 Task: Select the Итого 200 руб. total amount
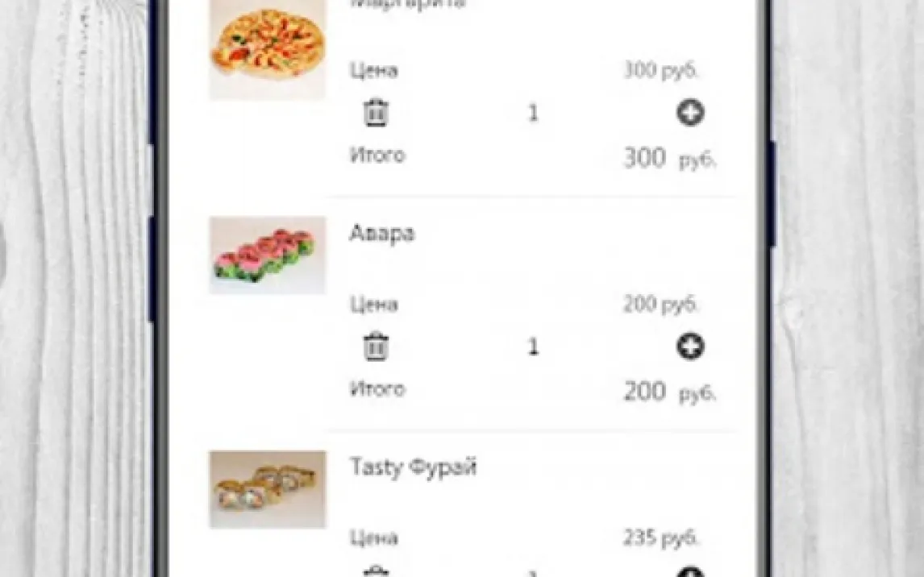pos(670,392)
